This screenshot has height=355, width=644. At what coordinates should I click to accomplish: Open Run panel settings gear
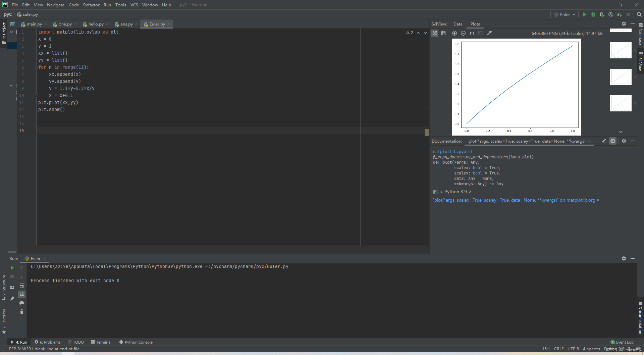[624, 258]
